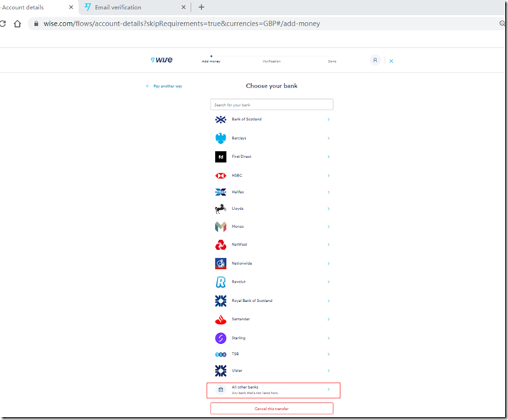Click the Search for your bank field
508x420 pixels.
[x=271, y=105]
